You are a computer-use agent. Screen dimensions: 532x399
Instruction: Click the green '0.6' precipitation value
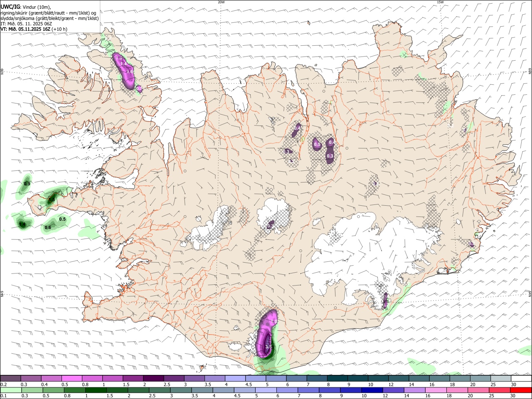point(48,227)
